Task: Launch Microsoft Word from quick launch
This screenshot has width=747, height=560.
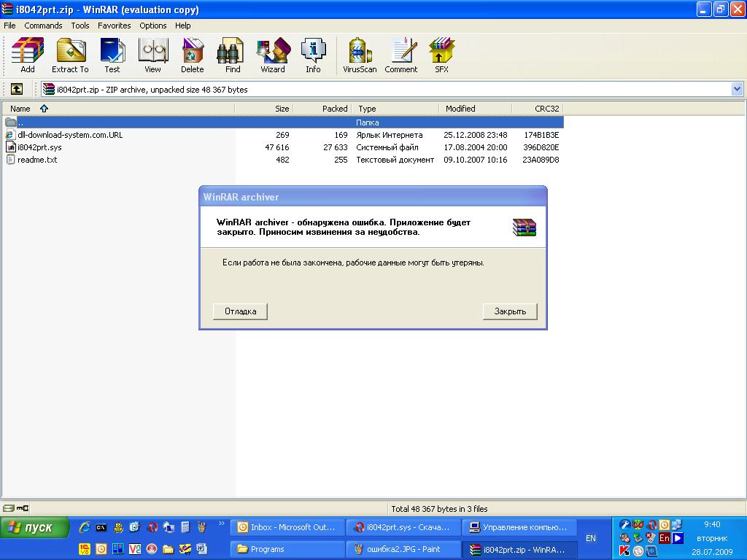Action: [201, 549]
